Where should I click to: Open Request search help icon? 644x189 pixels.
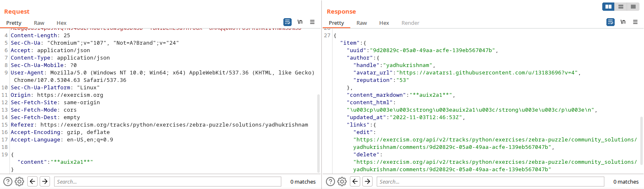(8, 182)
